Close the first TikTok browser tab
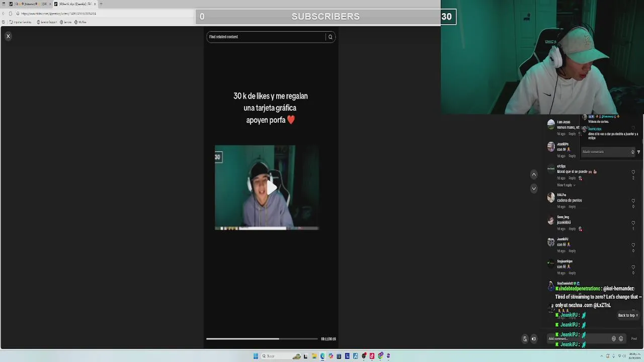This screenshot has height=362, width=644. (x=49, y=4)
